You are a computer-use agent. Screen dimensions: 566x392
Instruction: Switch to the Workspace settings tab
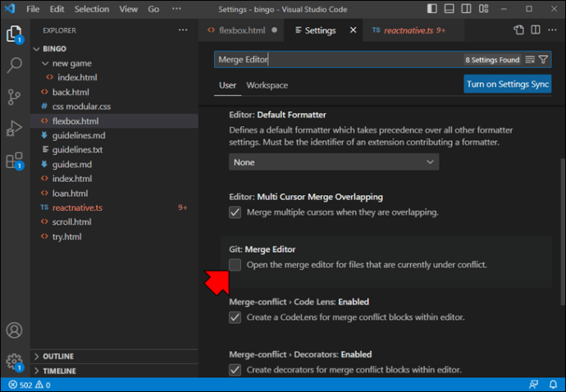click(x=267, y=85)
